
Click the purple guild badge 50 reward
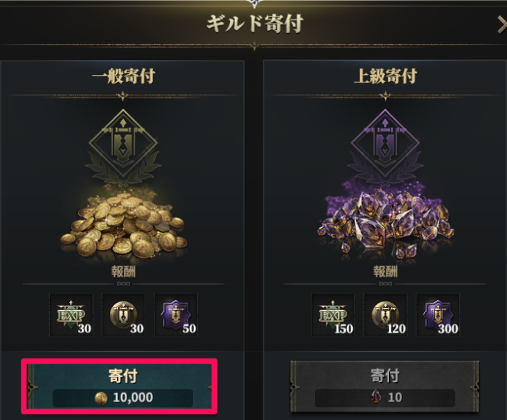coord(176,315)
